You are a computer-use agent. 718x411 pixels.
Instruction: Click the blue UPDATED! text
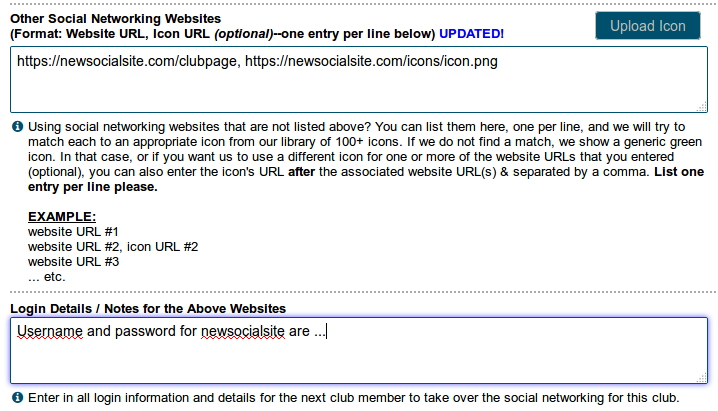click(x=471, y=34)
